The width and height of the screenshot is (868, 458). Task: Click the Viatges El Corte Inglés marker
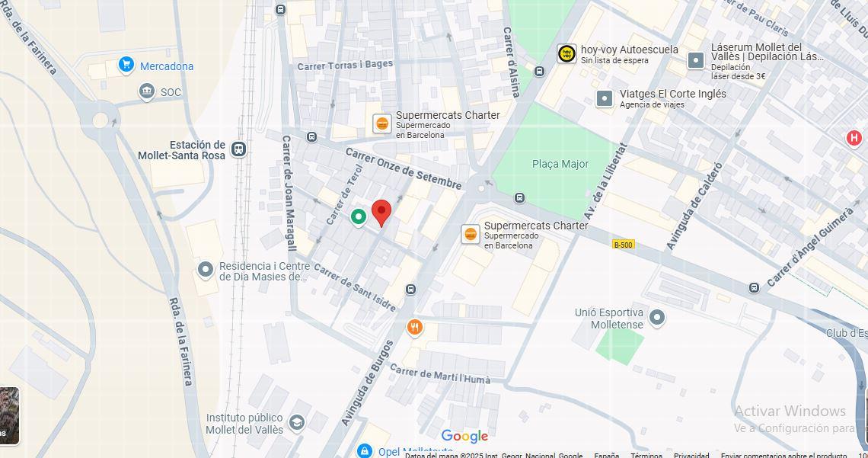point(604,98)
